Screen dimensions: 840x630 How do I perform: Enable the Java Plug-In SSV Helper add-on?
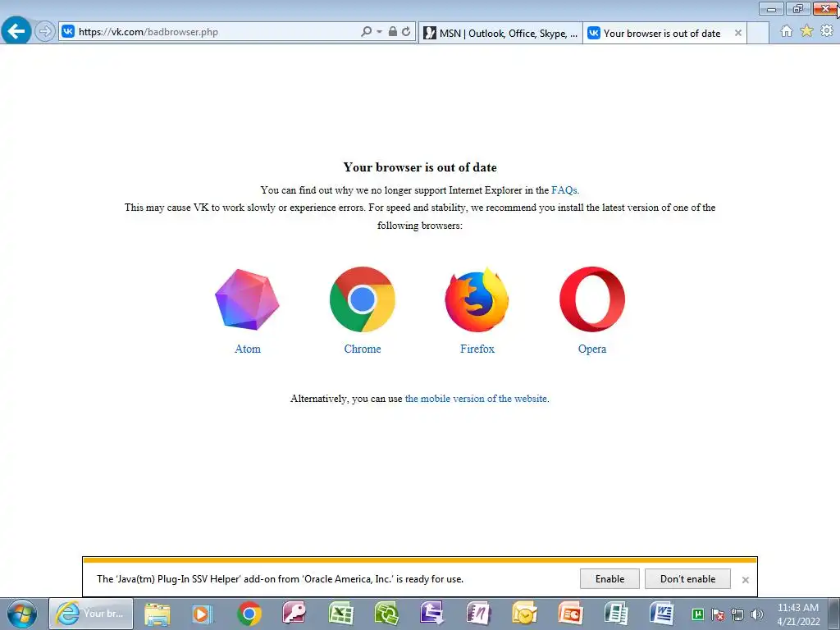pyautogui.click(x=609, y=579)
